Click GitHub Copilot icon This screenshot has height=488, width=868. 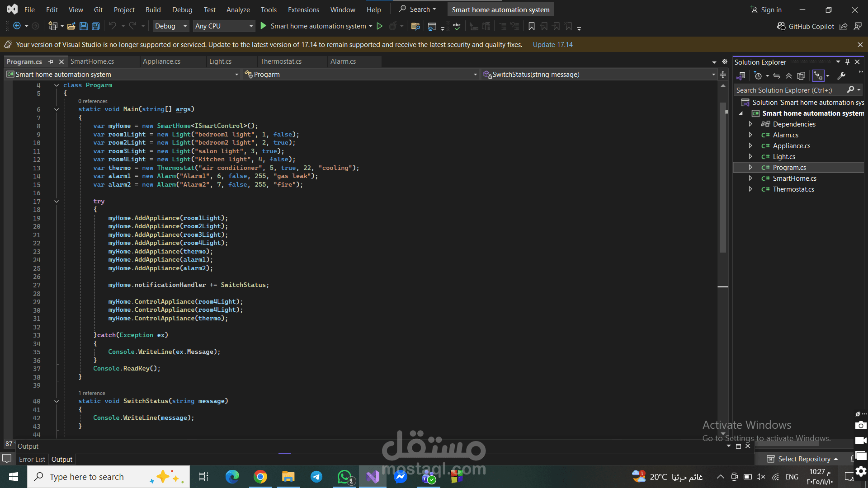[x=781, y=26]
